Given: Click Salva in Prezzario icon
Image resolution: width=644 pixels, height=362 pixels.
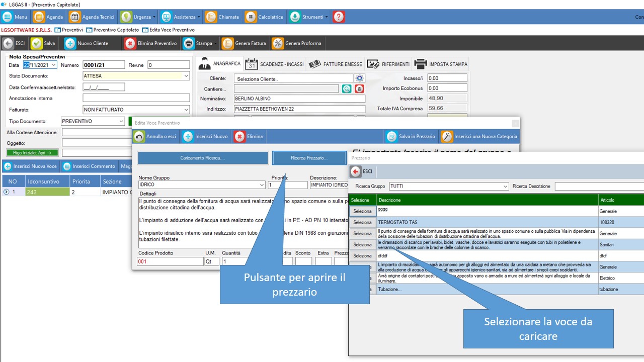Looking at the screenshot, I should (391, 136).
